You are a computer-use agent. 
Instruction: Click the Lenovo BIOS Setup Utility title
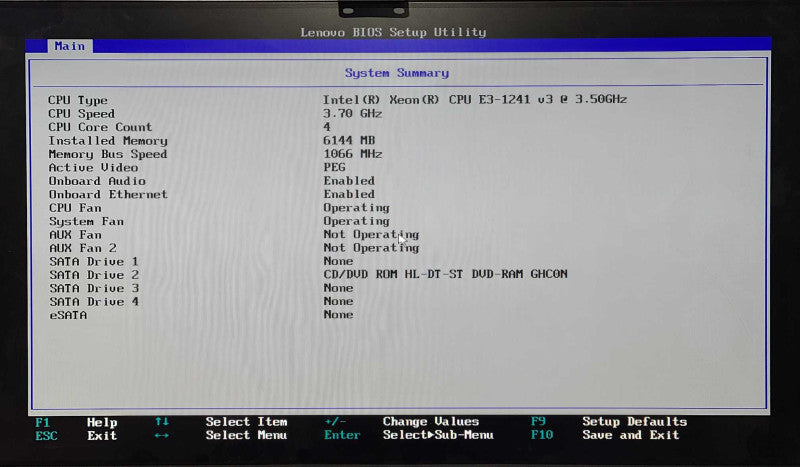coord(393,32)
